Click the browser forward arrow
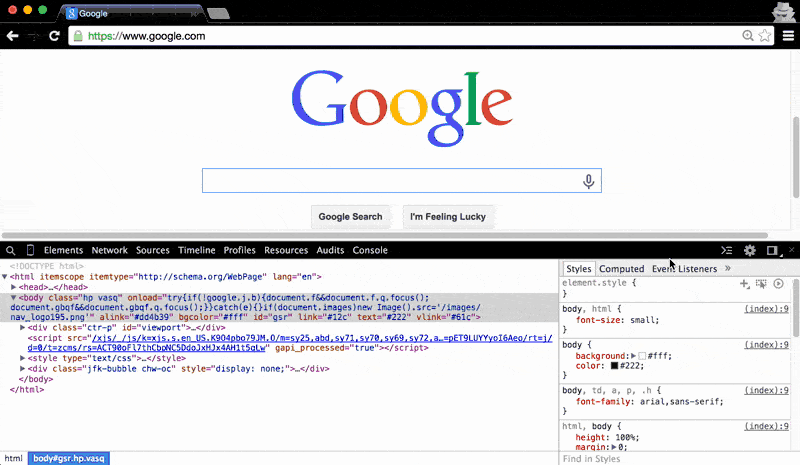The width and height of the screenshot is (800, 465). (x=33, y=36)
